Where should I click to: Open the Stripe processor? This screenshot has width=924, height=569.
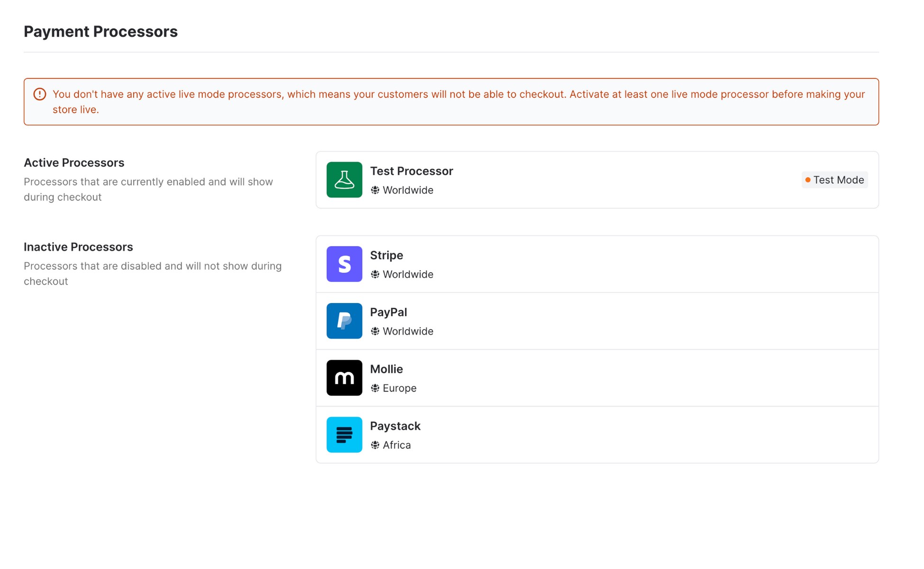[597, 264]
